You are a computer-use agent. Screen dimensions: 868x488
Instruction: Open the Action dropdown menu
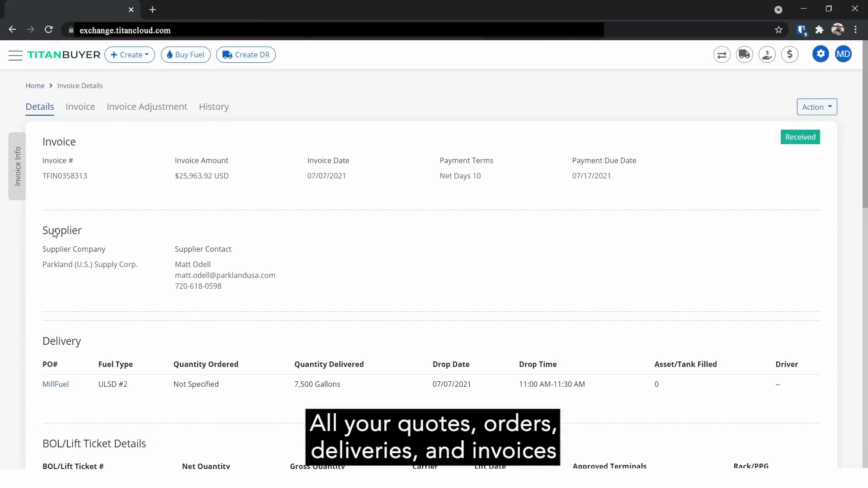[x=817, y=107]
